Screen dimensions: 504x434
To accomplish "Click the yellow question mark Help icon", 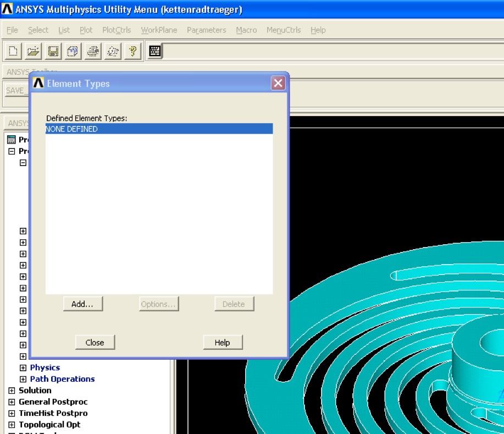I will (x=133, y=51).
